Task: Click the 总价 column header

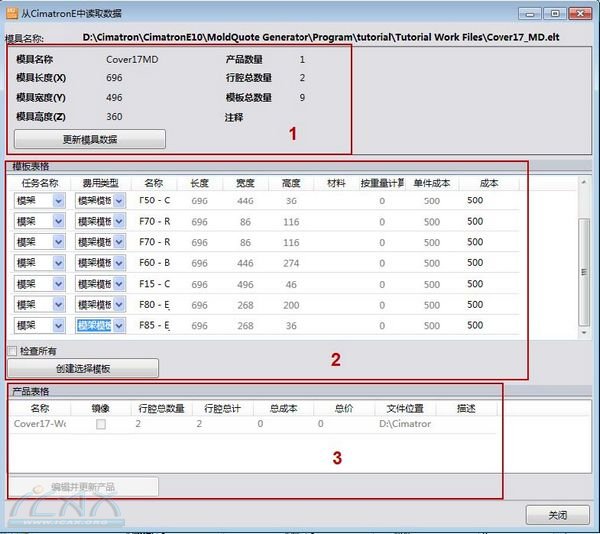Action: coord(344,409)
